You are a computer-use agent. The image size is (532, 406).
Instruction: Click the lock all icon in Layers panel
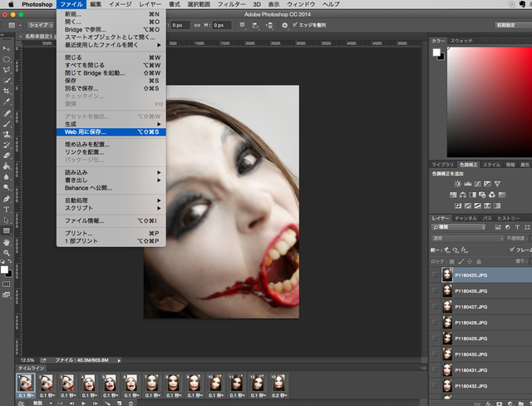point(479,261)
